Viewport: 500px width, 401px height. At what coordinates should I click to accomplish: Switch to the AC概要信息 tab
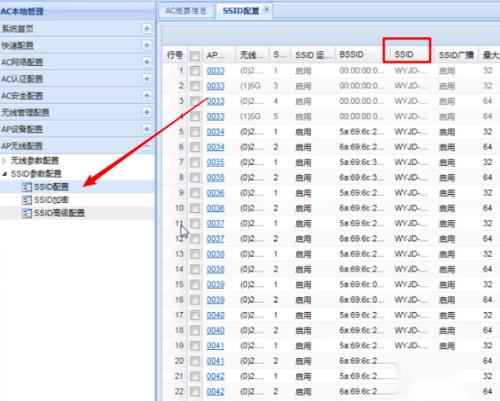pyautogui.click(x=186, y=11)
